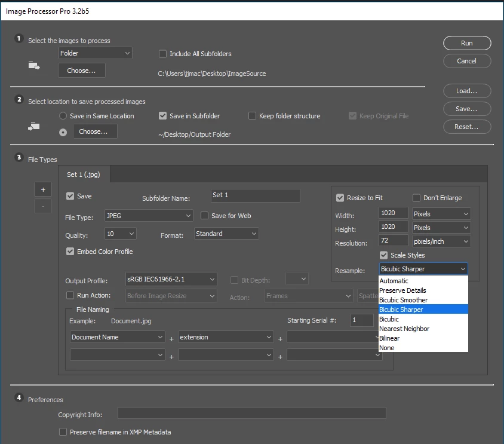Click the Width value field
The image size is (504, 444).
[x=394, y=213]
